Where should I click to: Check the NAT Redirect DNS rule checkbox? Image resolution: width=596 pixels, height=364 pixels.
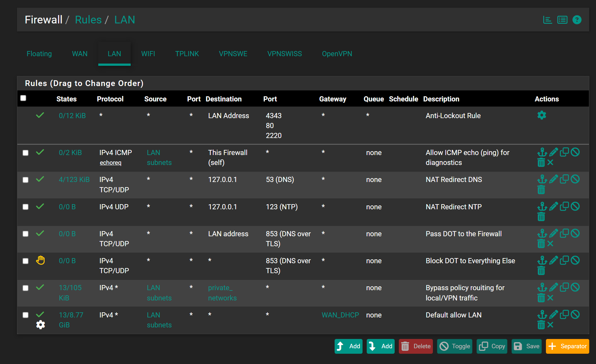coord(25,180)
